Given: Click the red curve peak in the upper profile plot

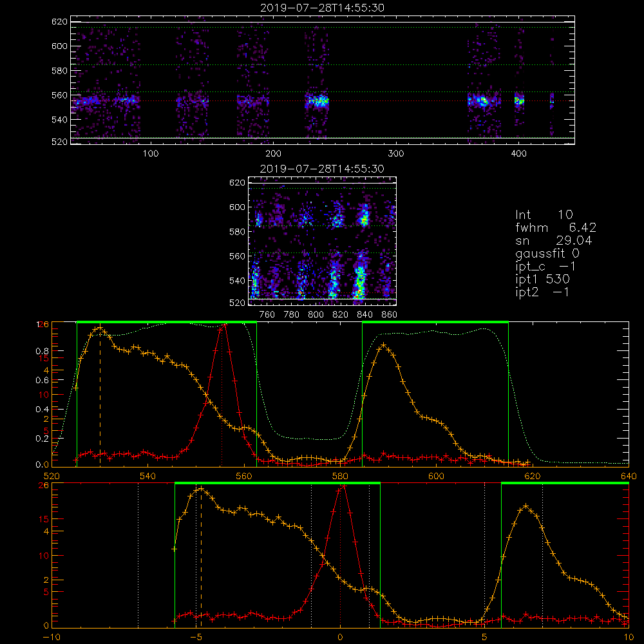Looking at the screenshot, I should [x=224, y=325].
